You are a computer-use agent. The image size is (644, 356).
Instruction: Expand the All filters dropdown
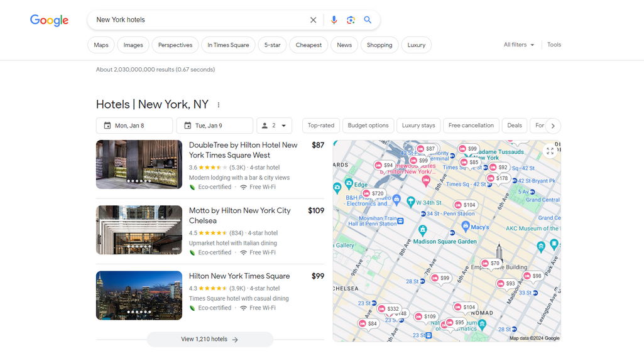(x=519, y=45)
